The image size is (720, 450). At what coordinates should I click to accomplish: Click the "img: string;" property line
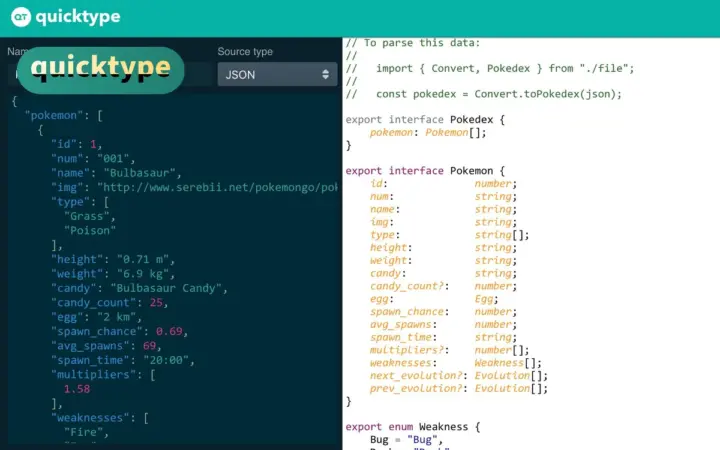point(444,222)
